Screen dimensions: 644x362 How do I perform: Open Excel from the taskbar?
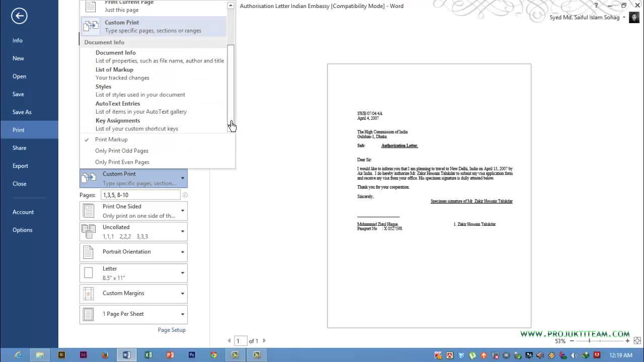click(x=148, y=354)
